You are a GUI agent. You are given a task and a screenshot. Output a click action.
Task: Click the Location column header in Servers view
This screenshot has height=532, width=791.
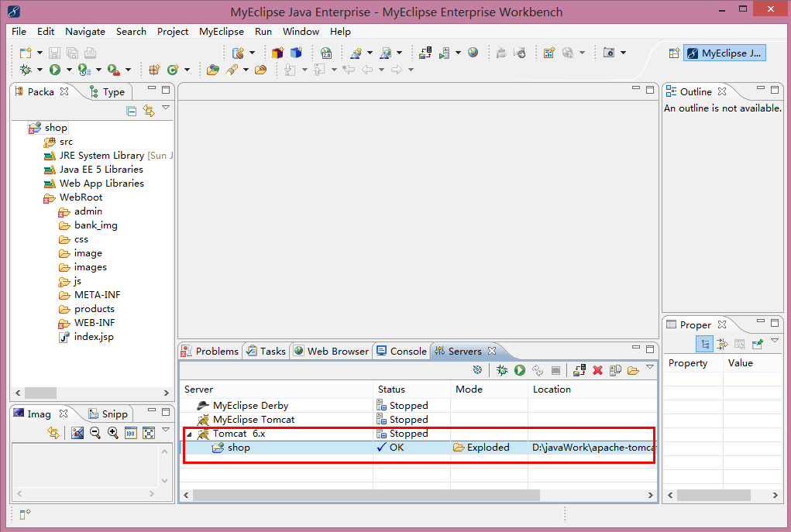pyautogui.click(x=593, y=390)
